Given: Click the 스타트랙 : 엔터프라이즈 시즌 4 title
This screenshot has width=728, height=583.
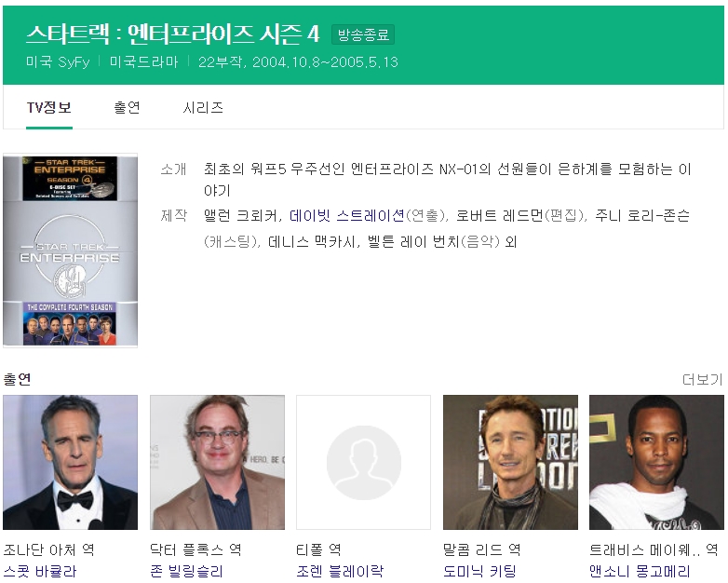Looking at the screenshot, I should coord(172,34).
